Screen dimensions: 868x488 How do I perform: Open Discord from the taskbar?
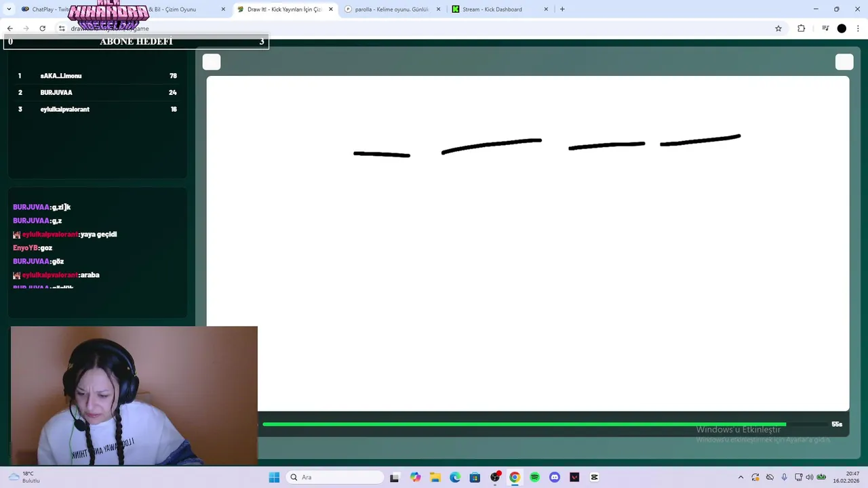[x=555, y=477]
